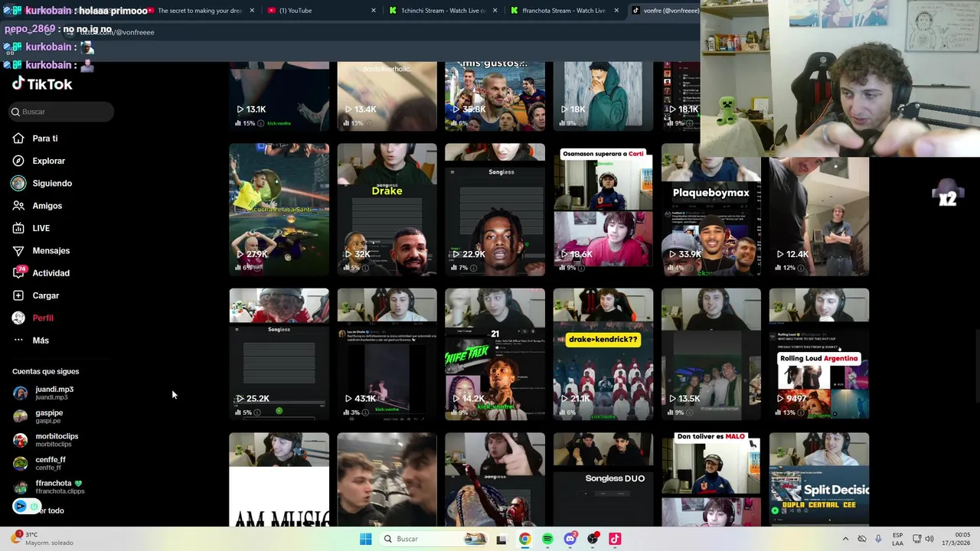The height and width of the screenshot is (551, 980).
Task: Open the Amigos people icon
Action: pyautogui.click(x=18, y=206)
